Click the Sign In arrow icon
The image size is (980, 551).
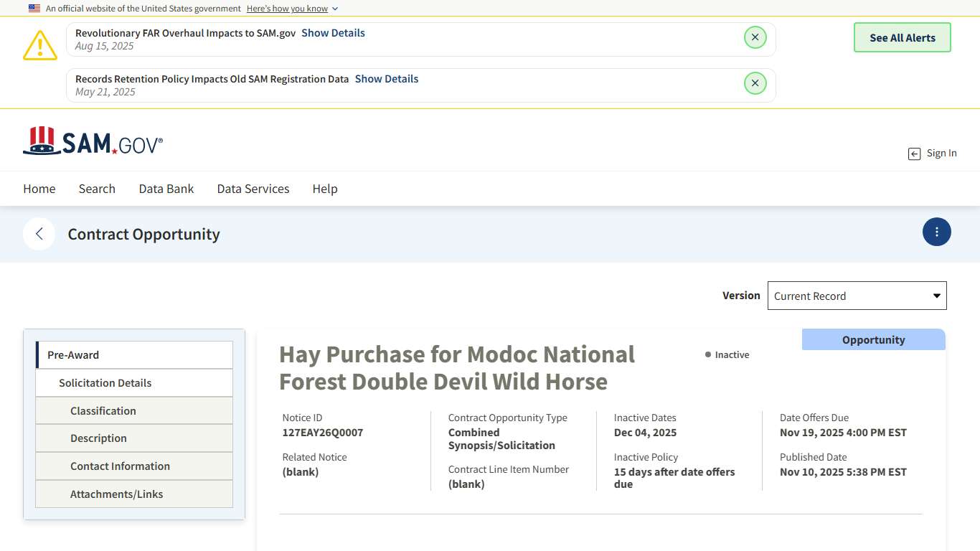(914, 154)
